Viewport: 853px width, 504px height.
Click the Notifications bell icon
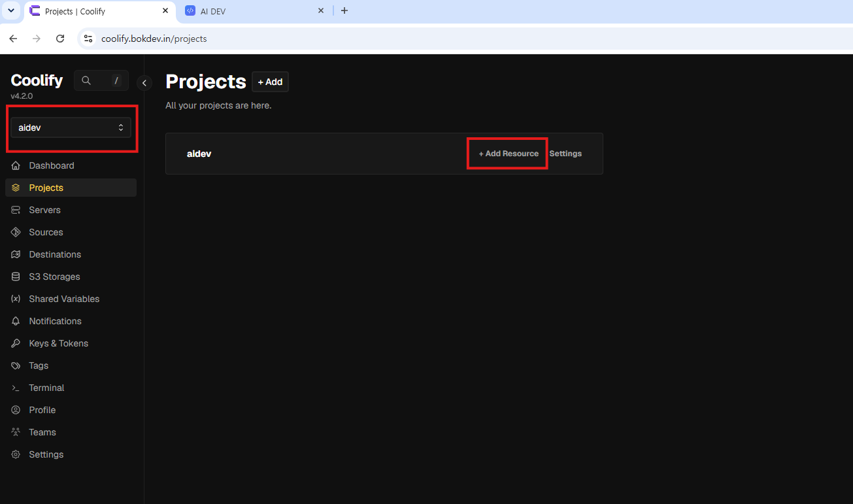tap(16, 321)
